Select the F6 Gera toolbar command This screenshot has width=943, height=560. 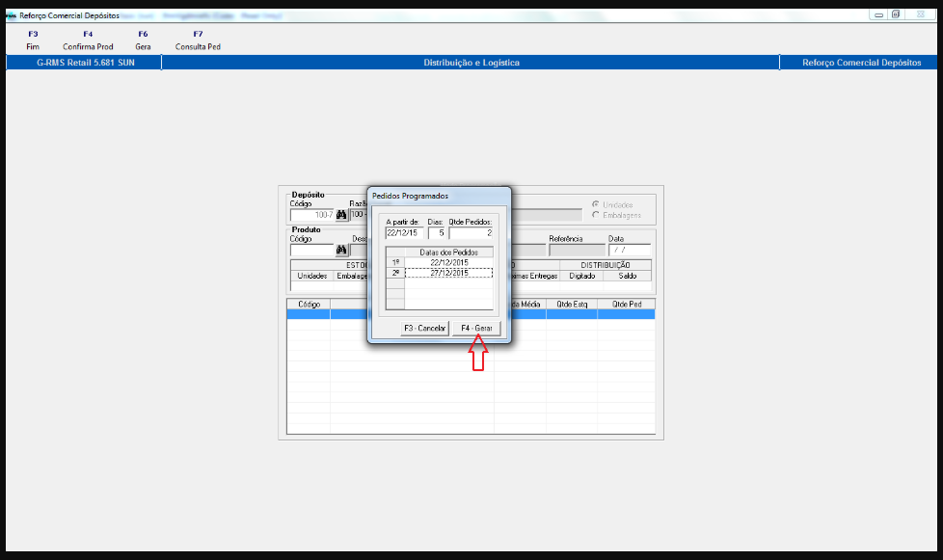tap(143, 40)
